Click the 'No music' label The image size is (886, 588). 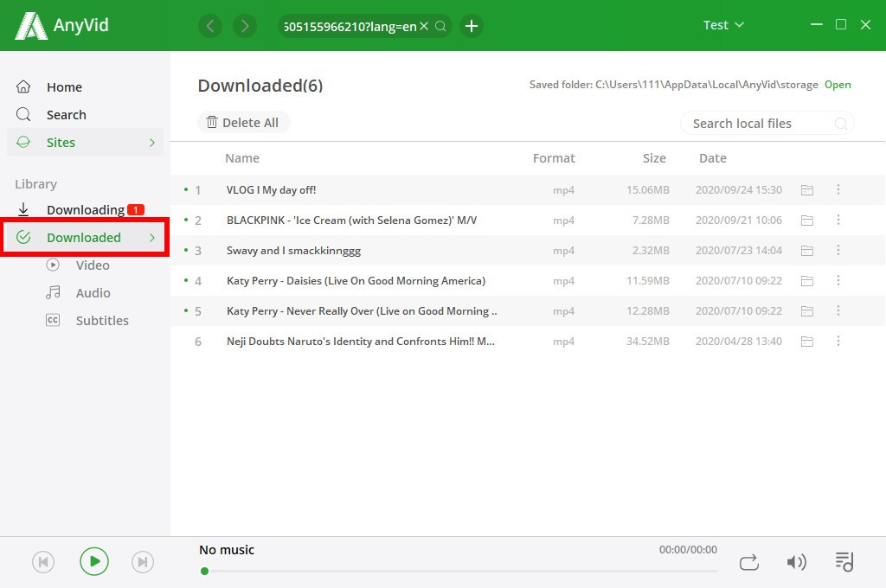[x=227, y=550]
